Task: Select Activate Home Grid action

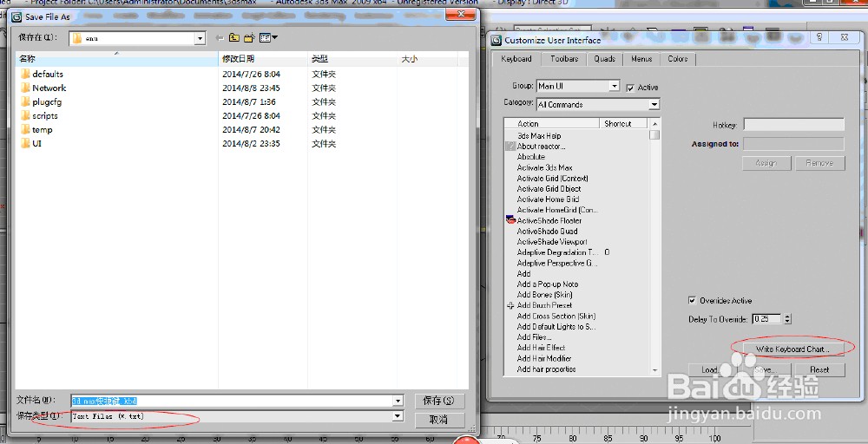Action: 548,199
